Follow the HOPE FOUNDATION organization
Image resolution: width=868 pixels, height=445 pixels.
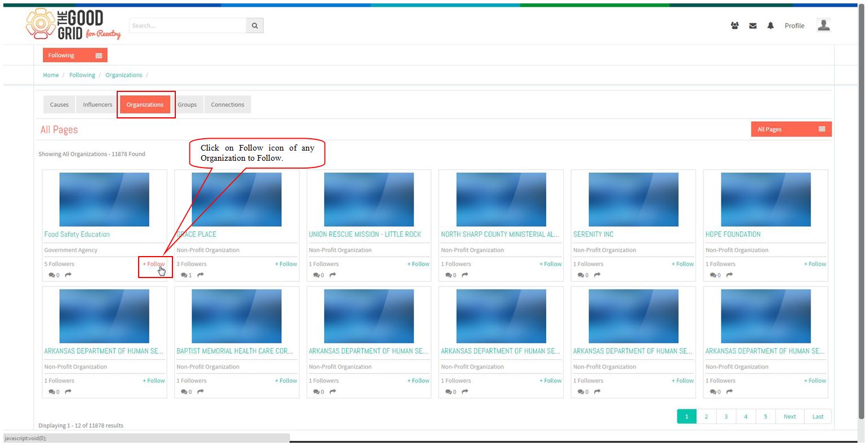815,264
